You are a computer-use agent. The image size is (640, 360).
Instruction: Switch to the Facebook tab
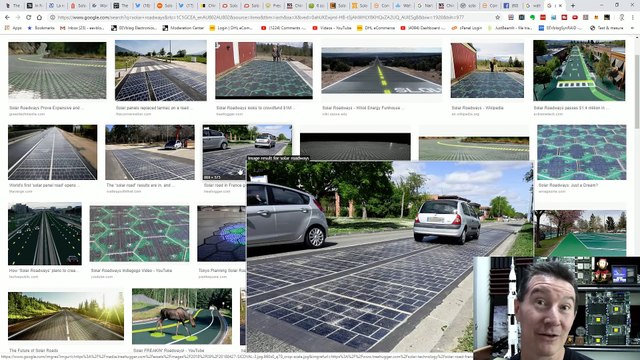pos(510,6)
